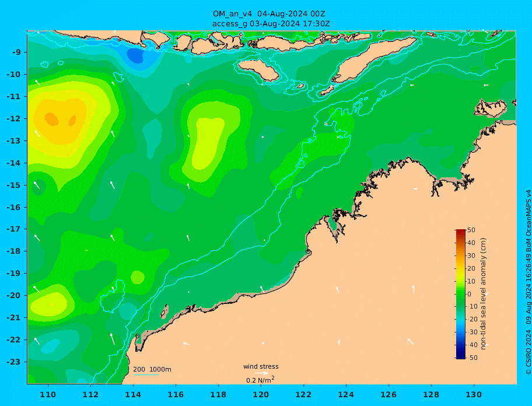Click the CSIRO 2024 BoM OceanMAPS v4 credit
The image size is (532, 406).
[528, 282]
